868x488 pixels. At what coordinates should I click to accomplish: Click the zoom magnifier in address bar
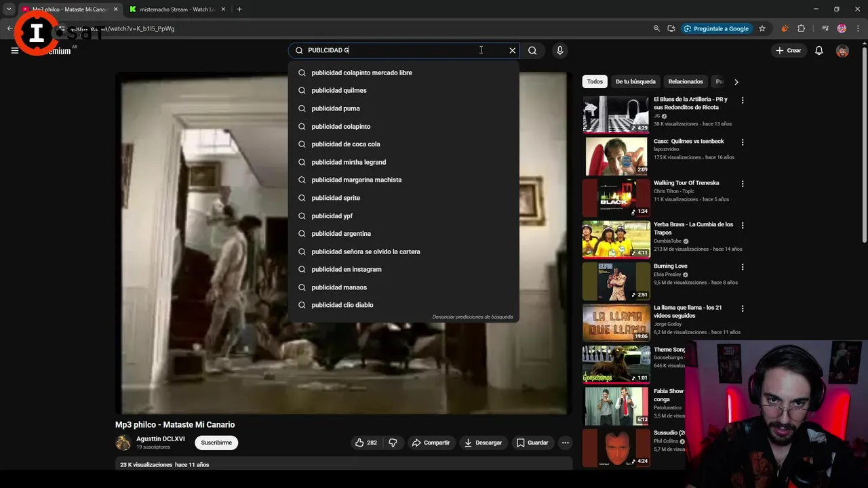click(656, 28)
